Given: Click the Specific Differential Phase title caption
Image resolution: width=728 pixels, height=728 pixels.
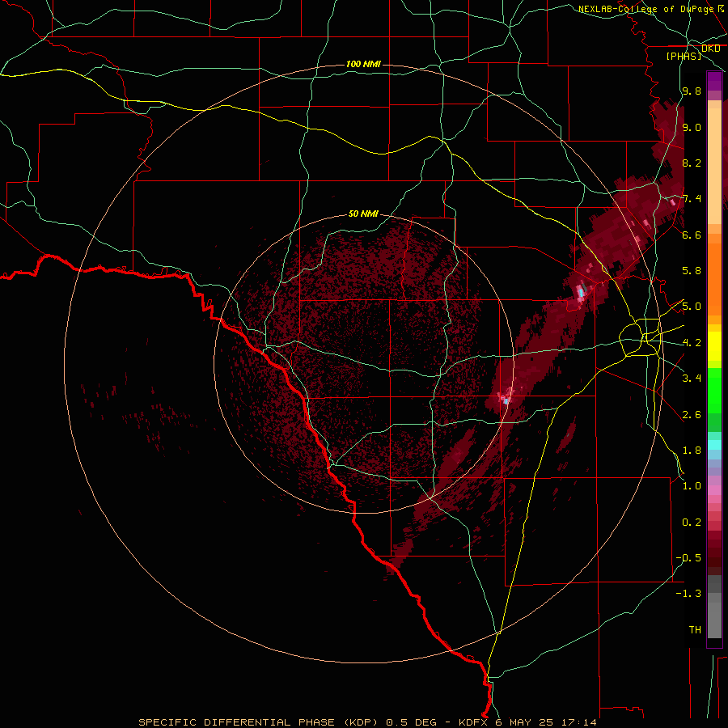Looking at the screenshot, I should (367, 722).
